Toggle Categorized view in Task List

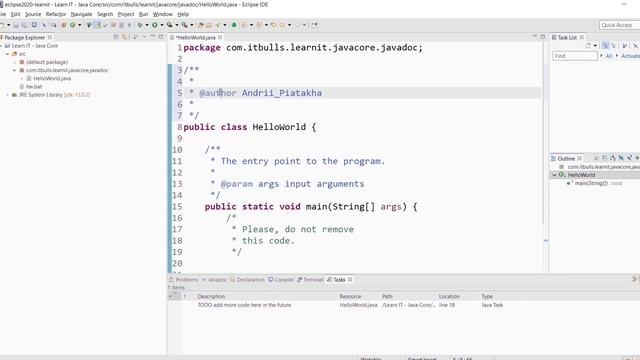(x=605, y=45)
